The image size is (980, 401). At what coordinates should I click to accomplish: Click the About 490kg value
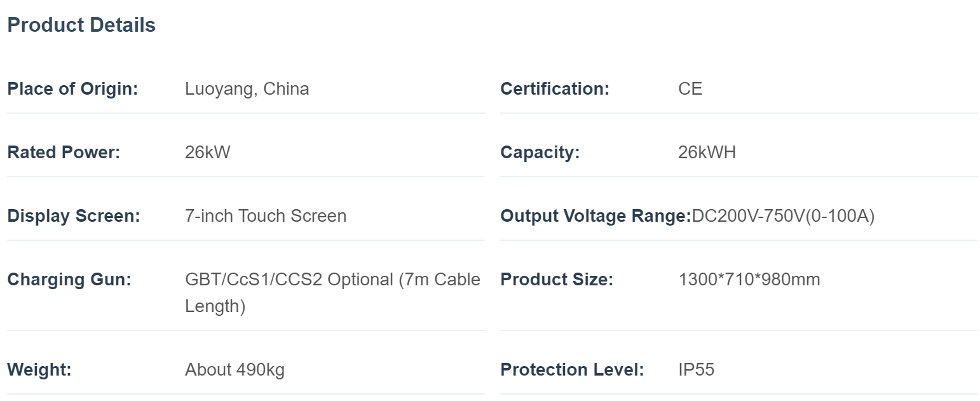click(x=235, y=370)
